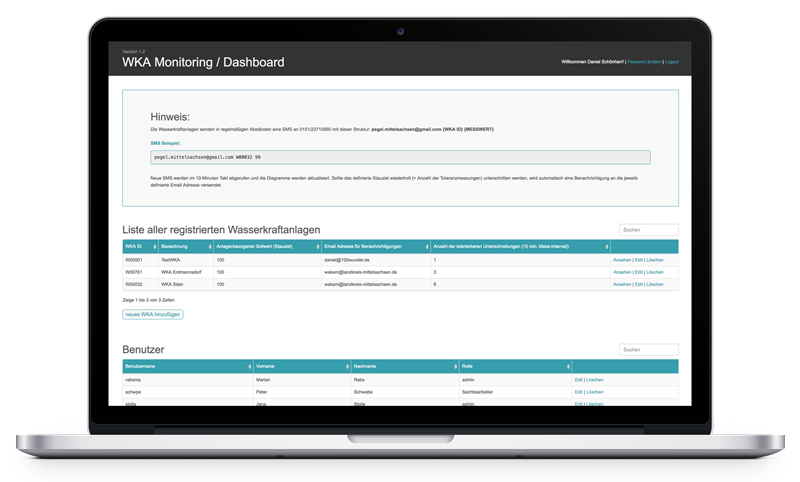Sort users table by Vorname
Screen dimensions: 800x482
click(x=300, y=367)
